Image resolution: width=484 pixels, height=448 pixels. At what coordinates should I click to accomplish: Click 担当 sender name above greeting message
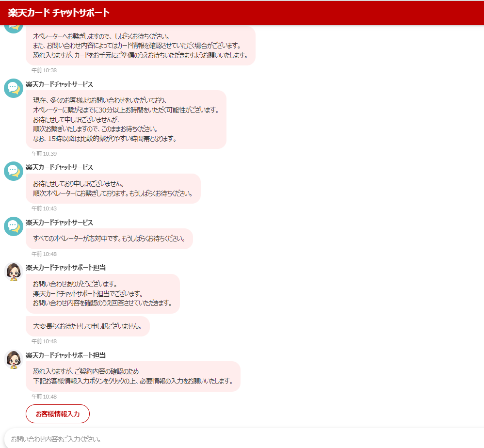[66, 268]
